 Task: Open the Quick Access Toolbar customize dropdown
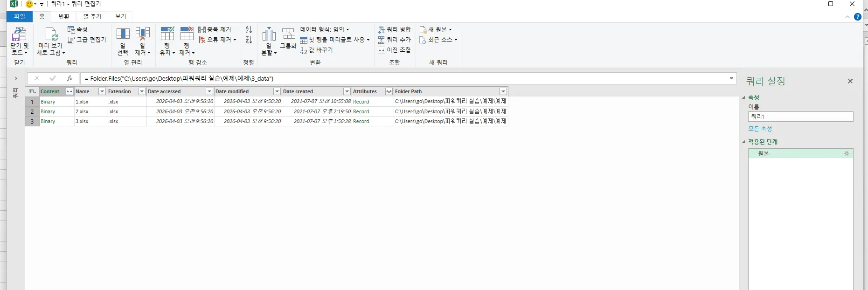(x=42, y=4)
